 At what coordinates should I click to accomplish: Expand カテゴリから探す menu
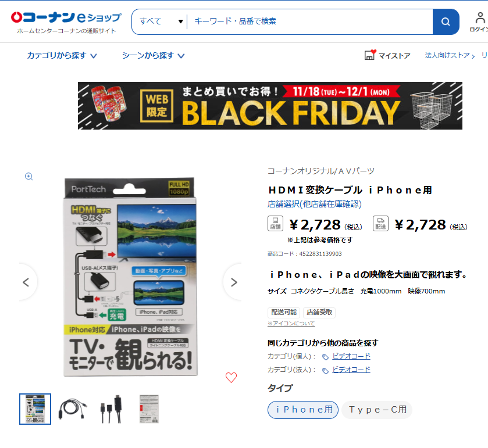(62, 55)
